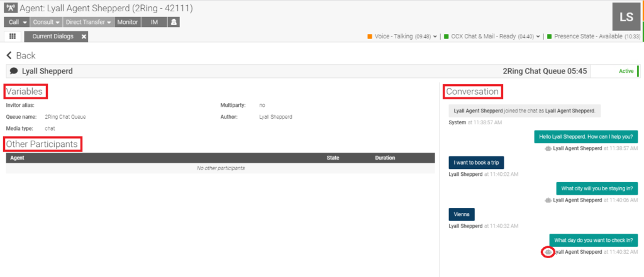
Task: Select the Queue name value 2Ring Chat Queue
Action: (65, 117)
